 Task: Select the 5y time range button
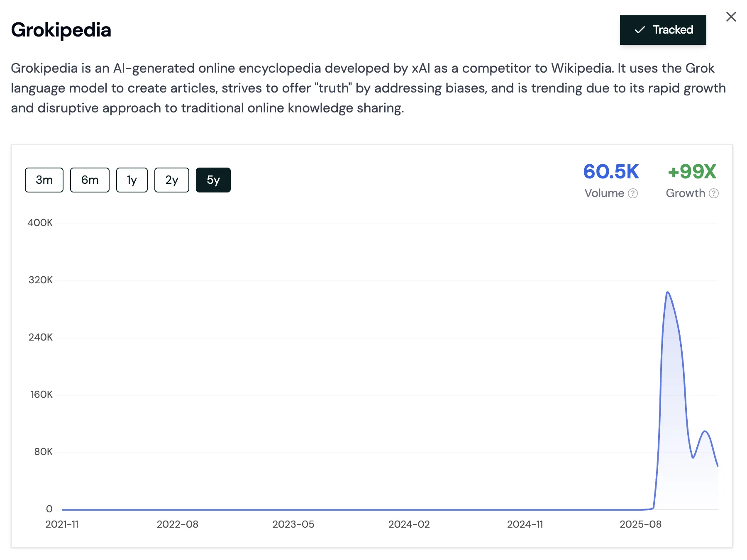(x=213, y=180)
